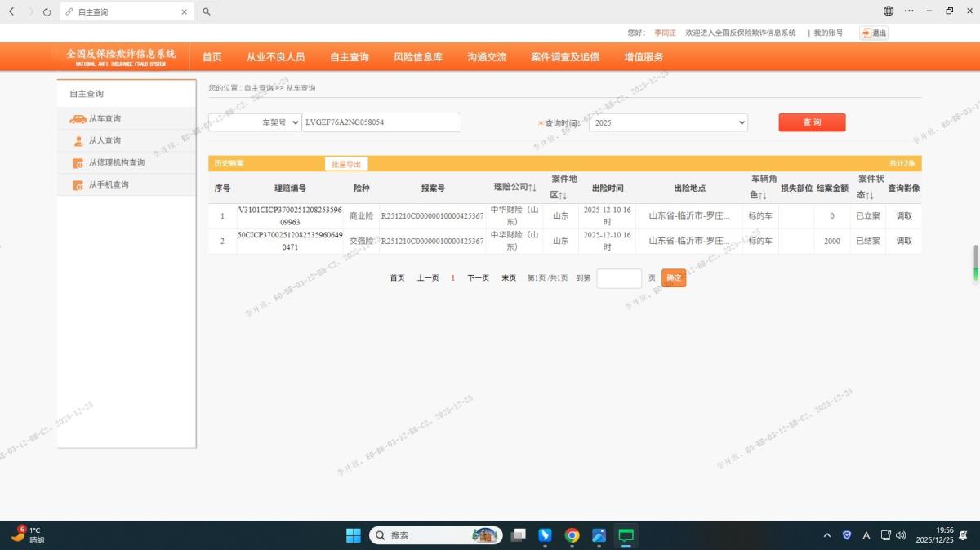Show hidden system tray icons
Viewport: 980px width, 550px height.
826,535
